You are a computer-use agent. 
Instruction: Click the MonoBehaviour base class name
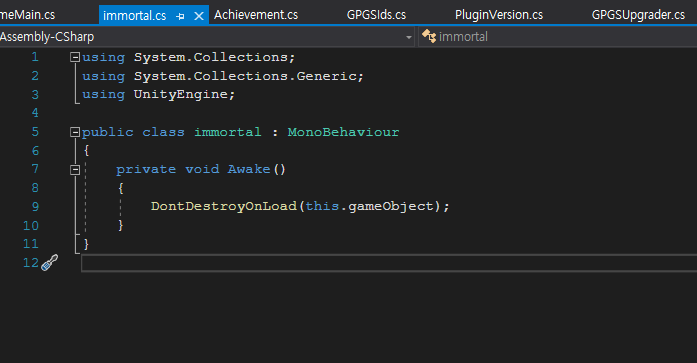coord(343,132)
